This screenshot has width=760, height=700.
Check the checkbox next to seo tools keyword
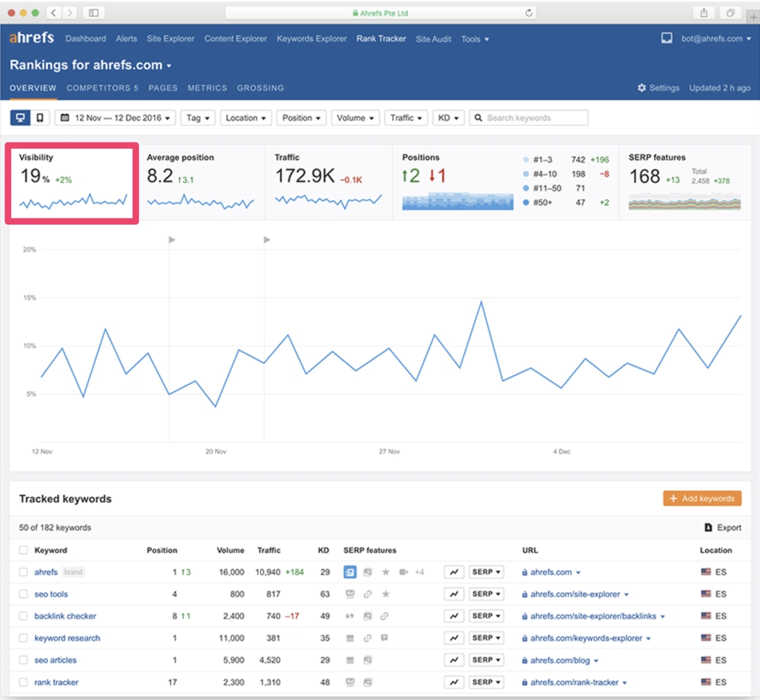[x=23, y=594]
